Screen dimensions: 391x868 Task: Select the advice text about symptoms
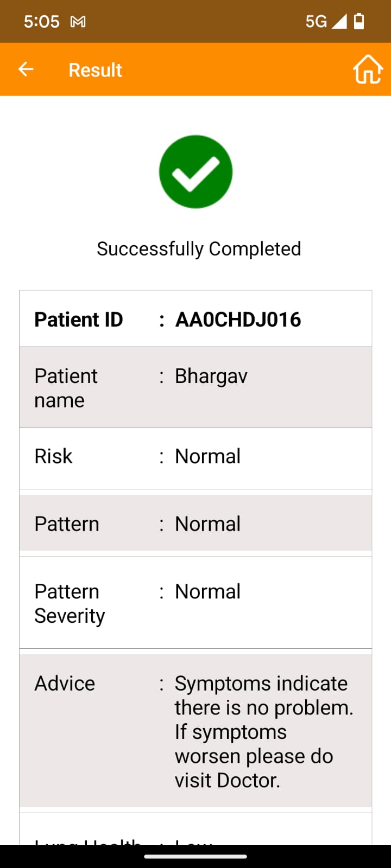[264, 732]
